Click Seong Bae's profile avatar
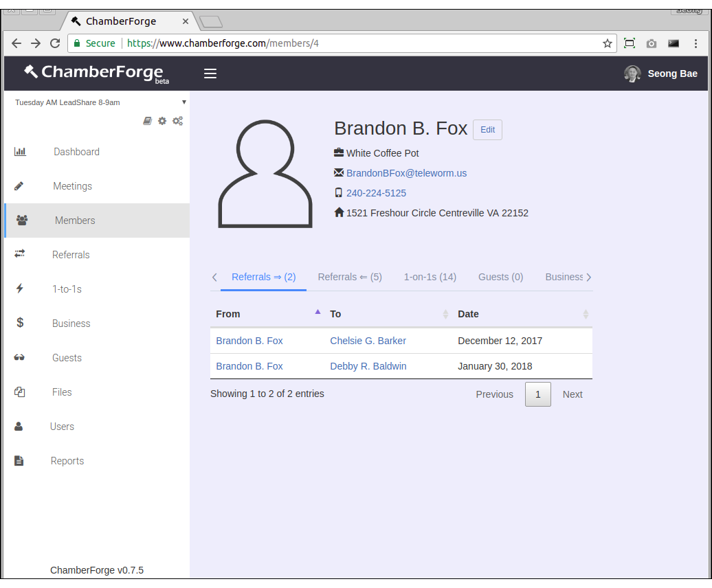Screen dimensions: 712x588 click(x=632, y=73)
